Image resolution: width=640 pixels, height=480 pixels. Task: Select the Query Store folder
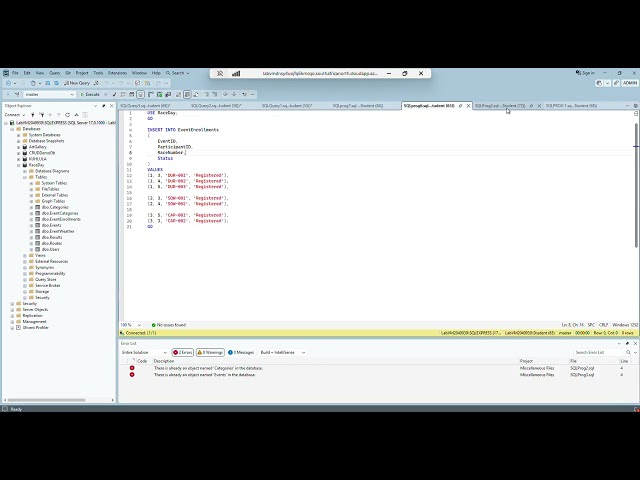pyautogui.click(x=45, y=280)
